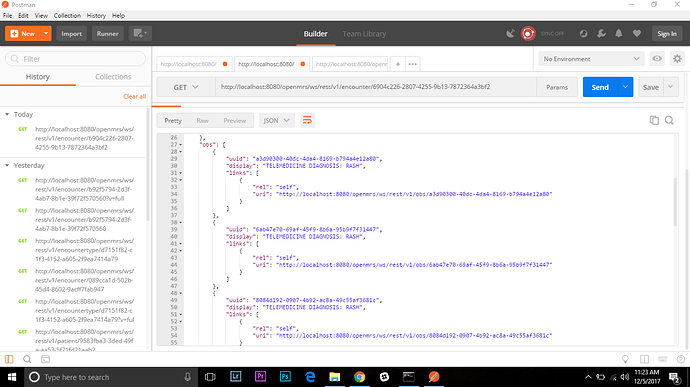Copy response to clipboard icon
The width and height of the screenshot is (690, 387).
click(654, 120)
